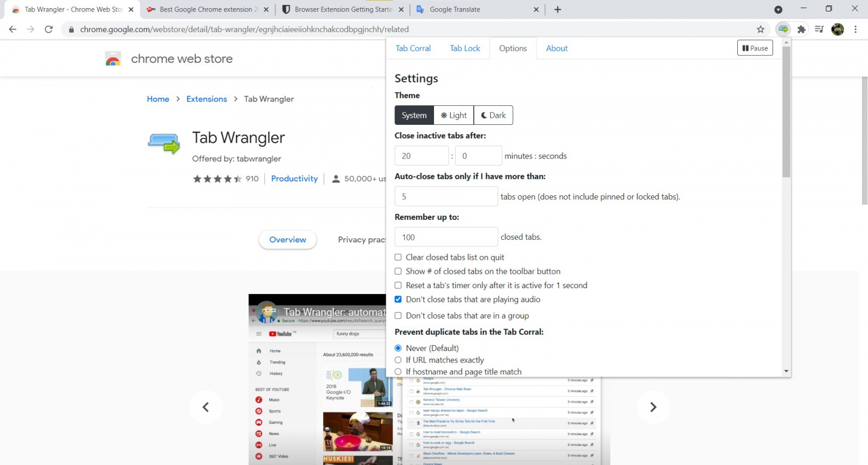Screen dimensions: 868x465
Task: Select the Never (Default) duplicate option
Action: (x=398, y=348)
